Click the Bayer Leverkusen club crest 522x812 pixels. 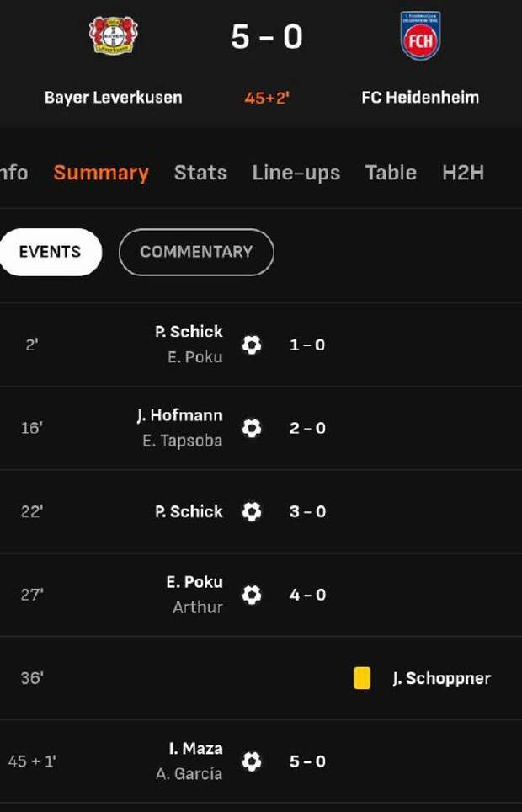point(113,35)
